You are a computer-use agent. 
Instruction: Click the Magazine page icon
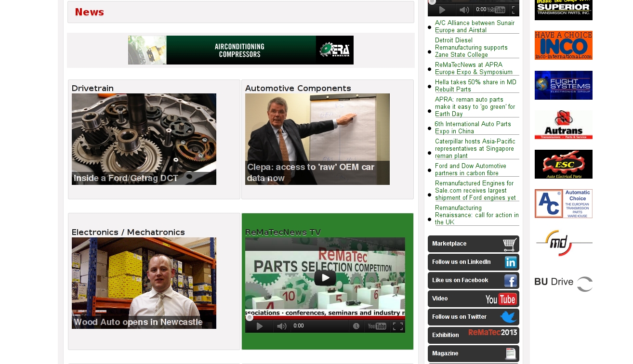point(511,354)
